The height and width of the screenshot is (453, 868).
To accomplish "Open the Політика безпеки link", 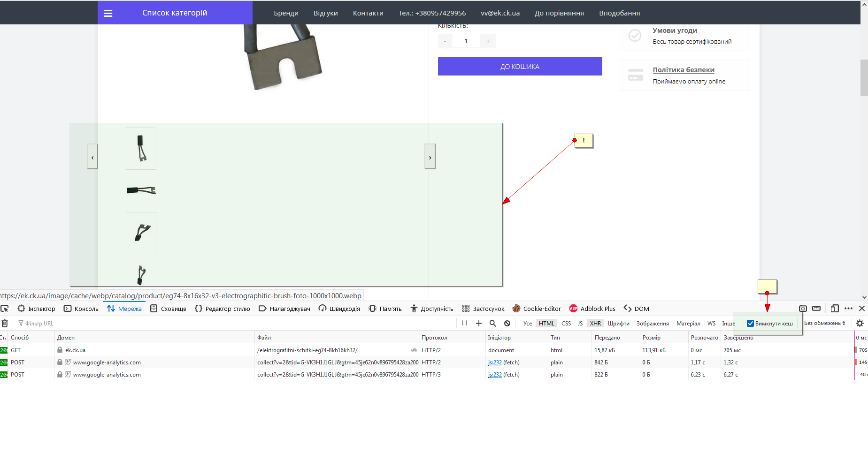I will tap(684, 70).
